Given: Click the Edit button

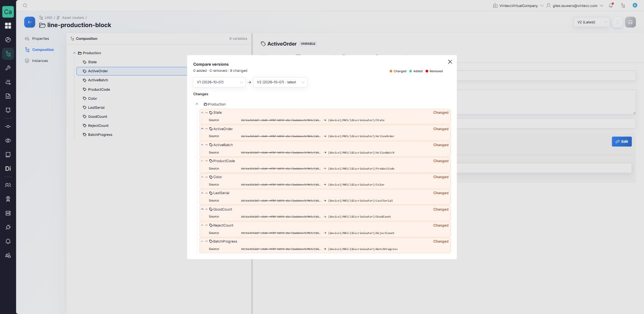Looking at the screenshot, I should [x=621, y=142].
